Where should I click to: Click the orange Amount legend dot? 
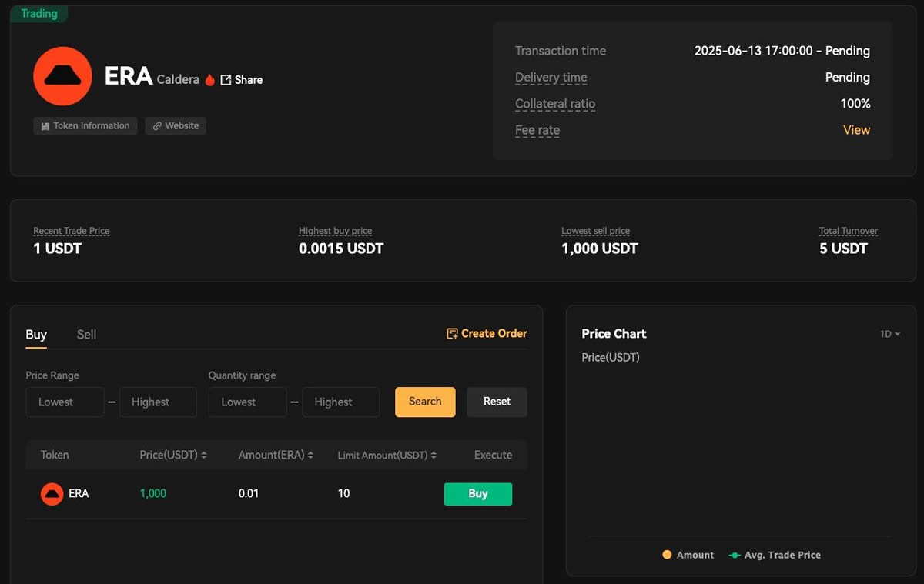(667, 554)
